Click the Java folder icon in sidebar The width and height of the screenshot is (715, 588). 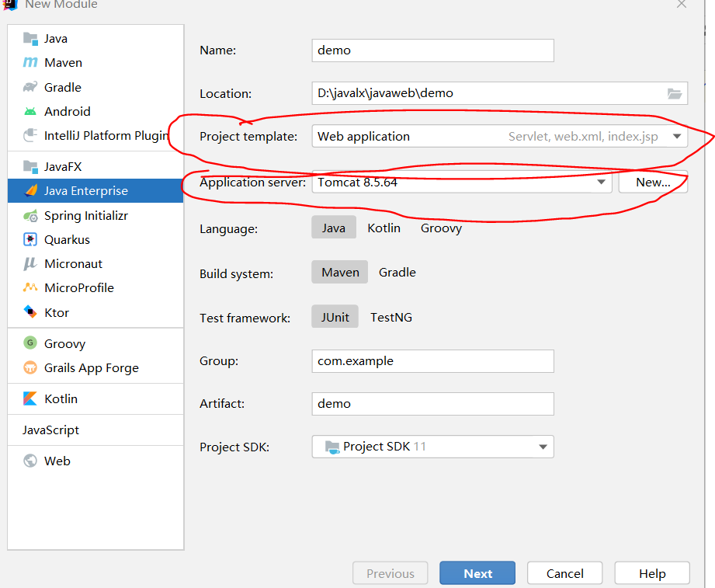[30, 38]
